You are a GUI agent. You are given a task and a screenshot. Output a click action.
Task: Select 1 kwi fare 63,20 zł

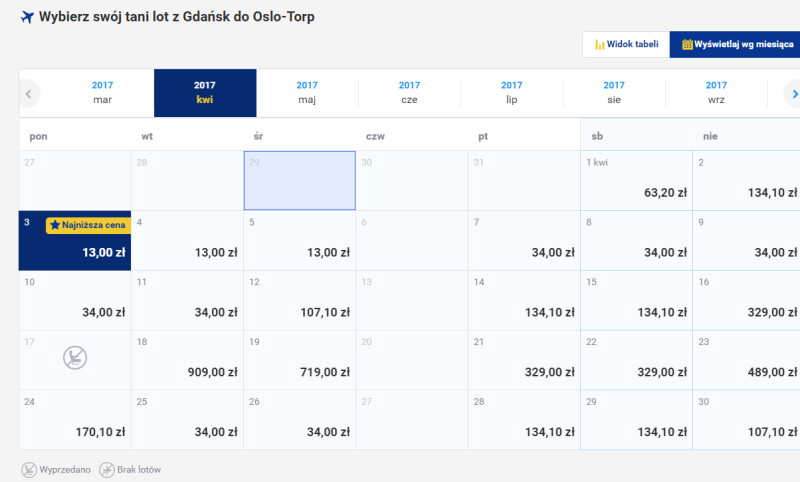point(636,181)
